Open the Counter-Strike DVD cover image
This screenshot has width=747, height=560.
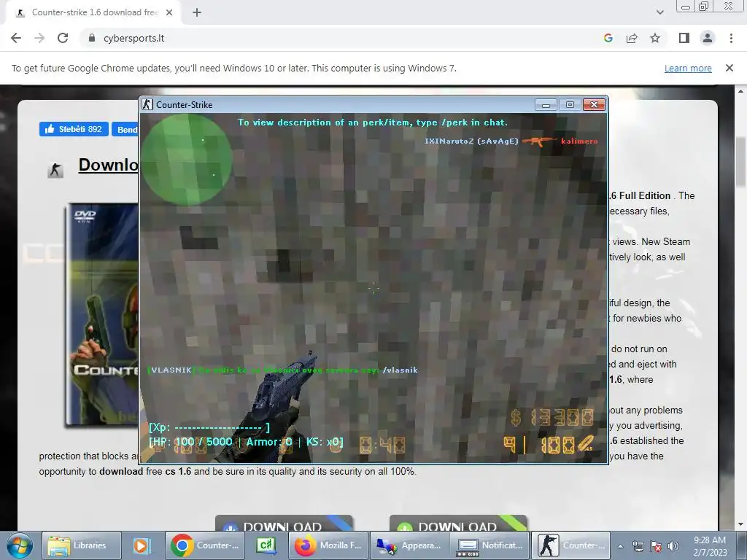pos(102,314)
